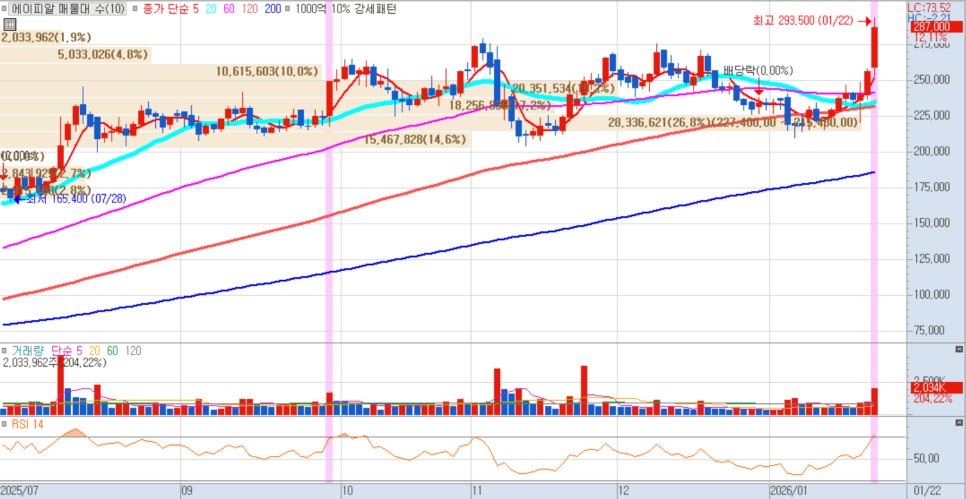Click the small square before 에이피알 매물대 수(10)
966x499 pixels.
[5, 9]
